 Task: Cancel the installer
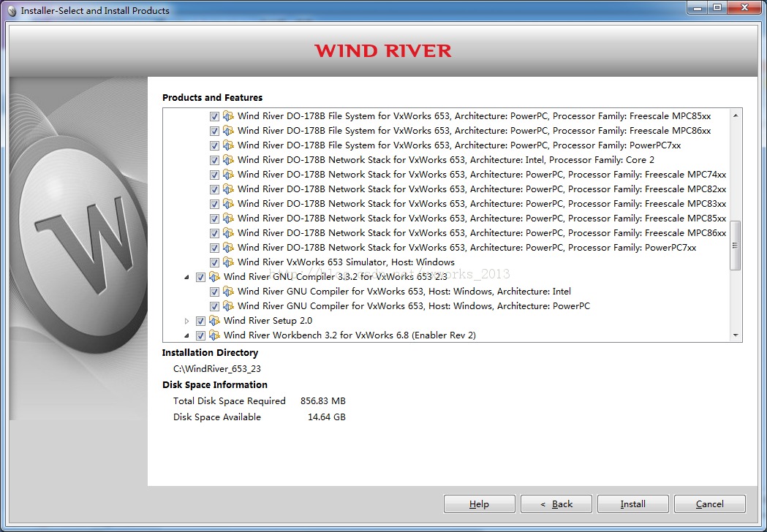(x=710, y=504)
